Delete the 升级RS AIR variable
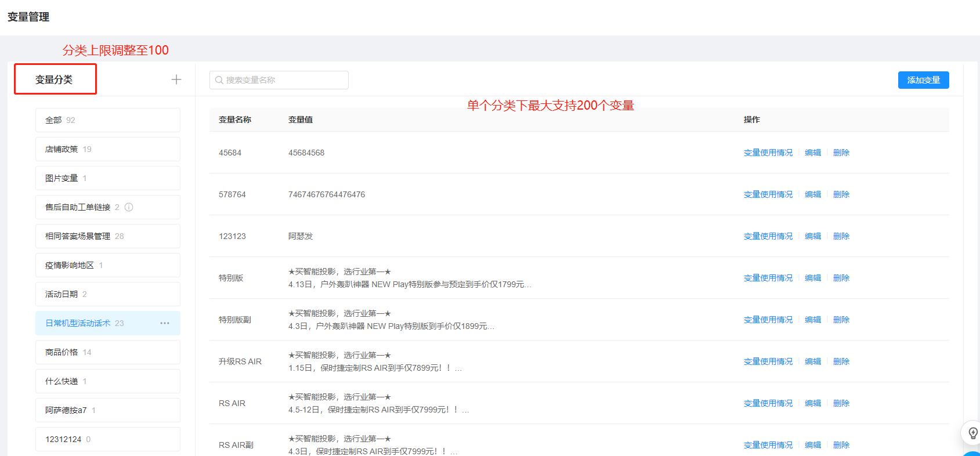The width and height of the screenshot is (980, 456). coord(841,361)
